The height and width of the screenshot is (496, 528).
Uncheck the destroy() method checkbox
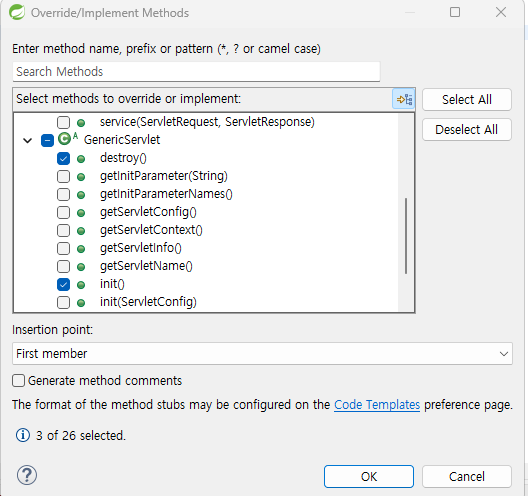point(63,158)
